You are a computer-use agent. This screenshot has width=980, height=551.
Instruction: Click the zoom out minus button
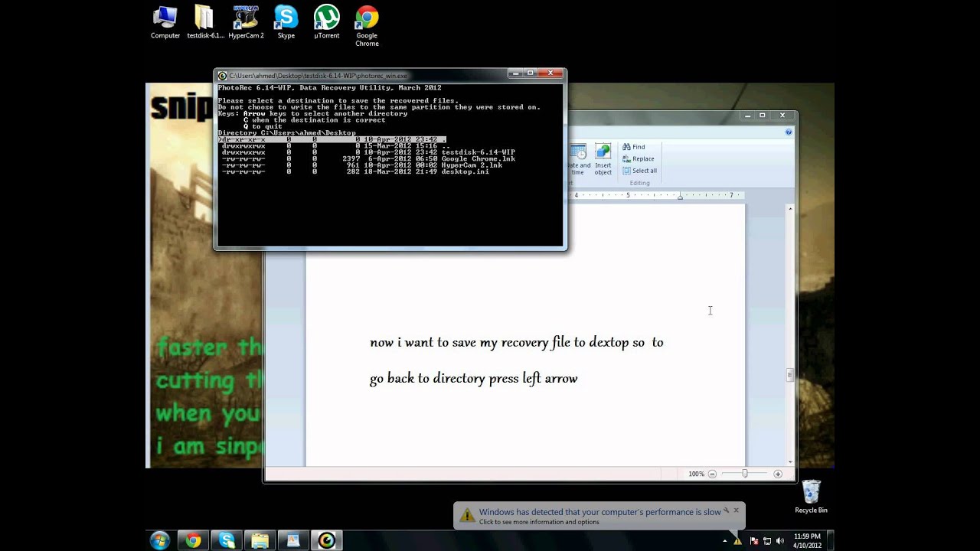click(712, 474)
